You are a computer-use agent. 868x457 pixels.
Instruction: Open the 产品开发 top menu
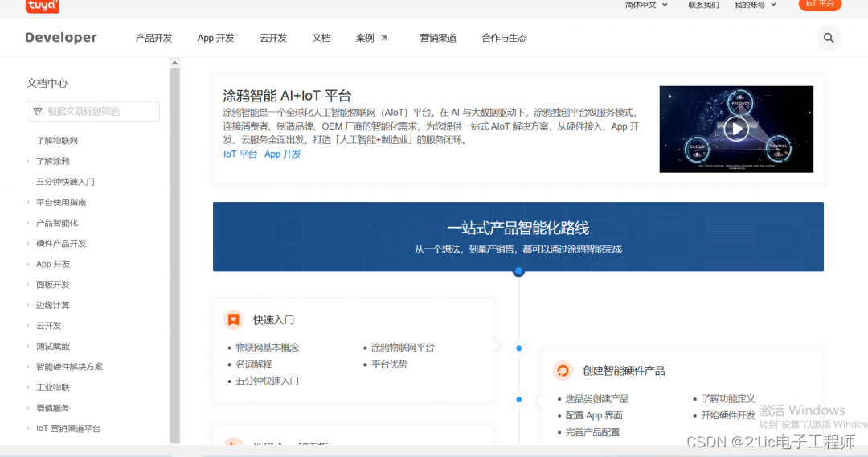coord(154,39)
